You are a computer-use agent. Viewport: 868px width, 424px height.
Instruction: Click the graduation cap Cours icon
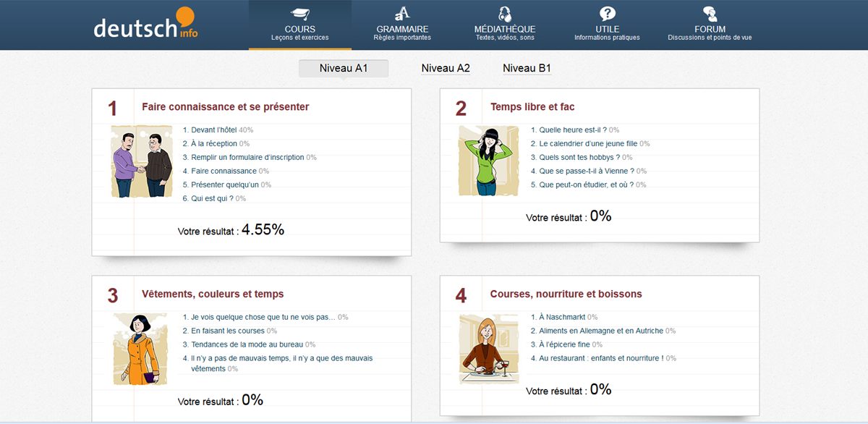point(299,14)
